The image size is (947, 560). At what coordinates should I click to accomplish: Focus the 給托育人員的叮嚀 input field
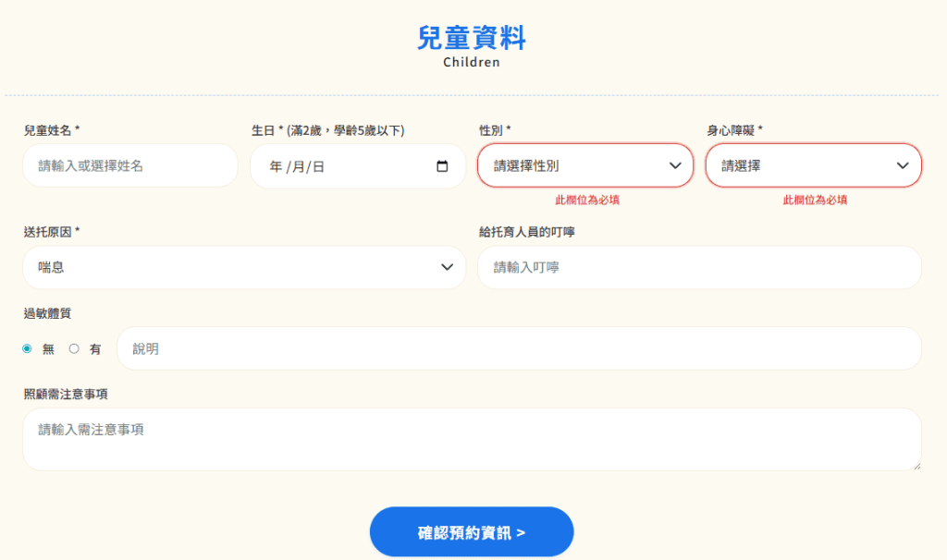[x=699, y=267]
